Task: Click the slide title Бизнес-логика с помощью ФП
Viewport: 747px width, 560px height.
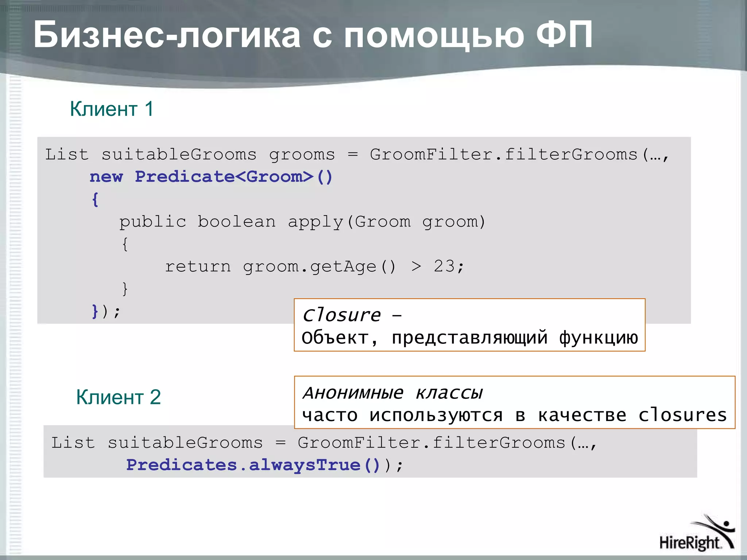Action: [x=313, y=35]
